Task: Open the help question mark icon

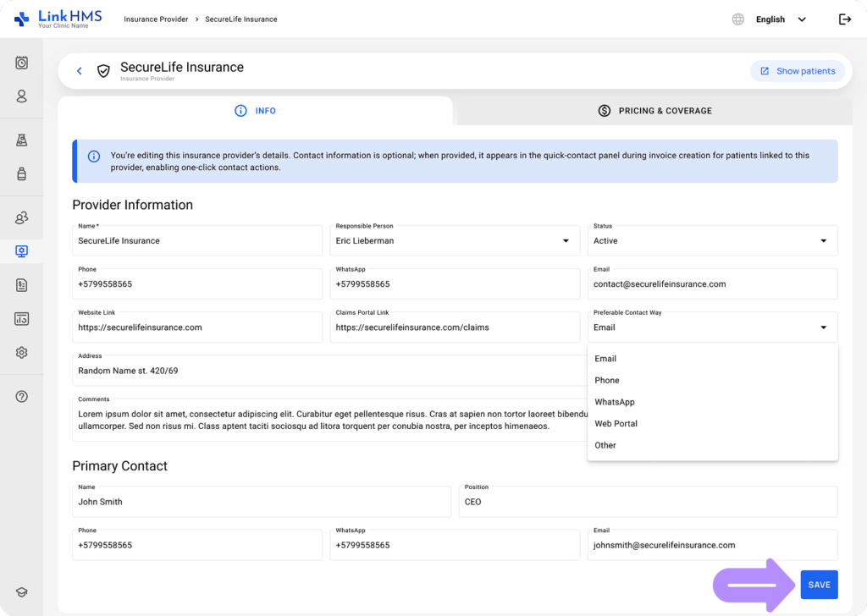Action: click(x=21, y=397)
